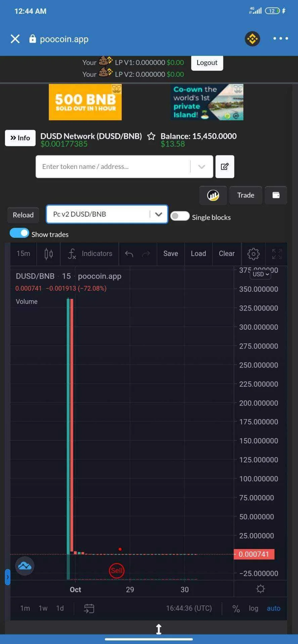Open the Pc v2 DUSD/BNB pair dropdown
298x644 pixels.
(x=107, y=214)
